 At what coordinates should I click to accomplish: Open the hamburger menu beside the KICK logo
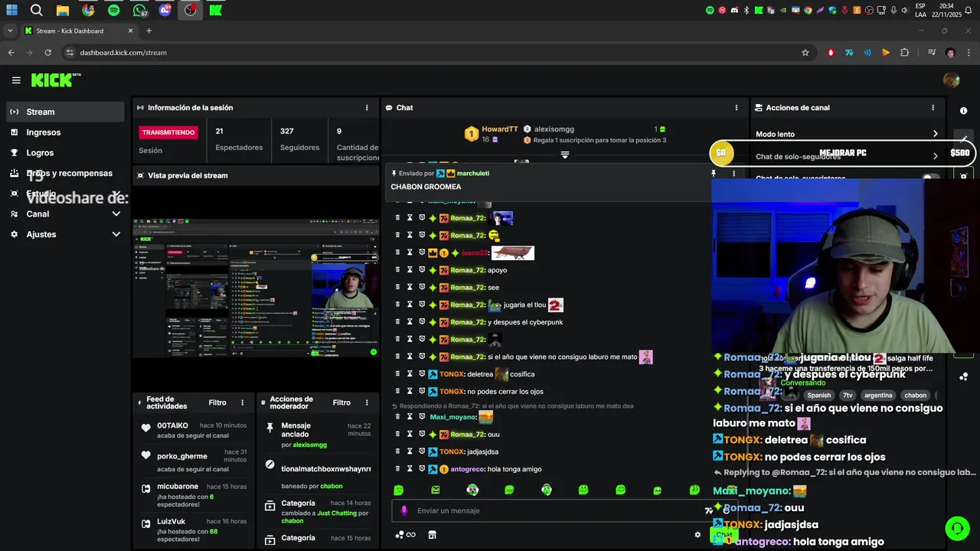tap(16, 80)
